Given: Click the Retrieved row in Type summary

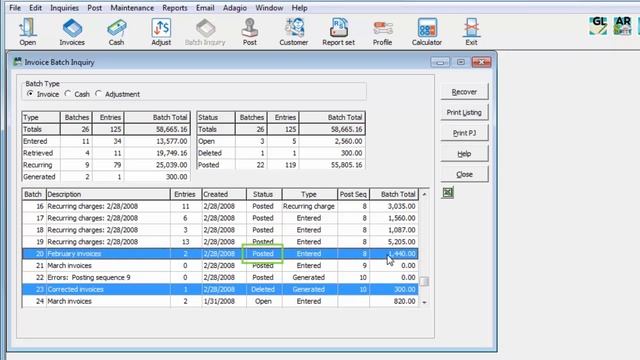Looking at the screenshot, I should (106, 153).
